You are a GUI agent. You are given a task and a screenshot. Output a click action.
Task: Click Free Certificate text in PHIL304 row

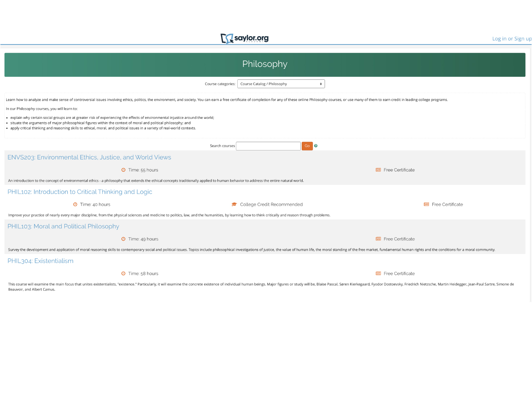point(399,273)
